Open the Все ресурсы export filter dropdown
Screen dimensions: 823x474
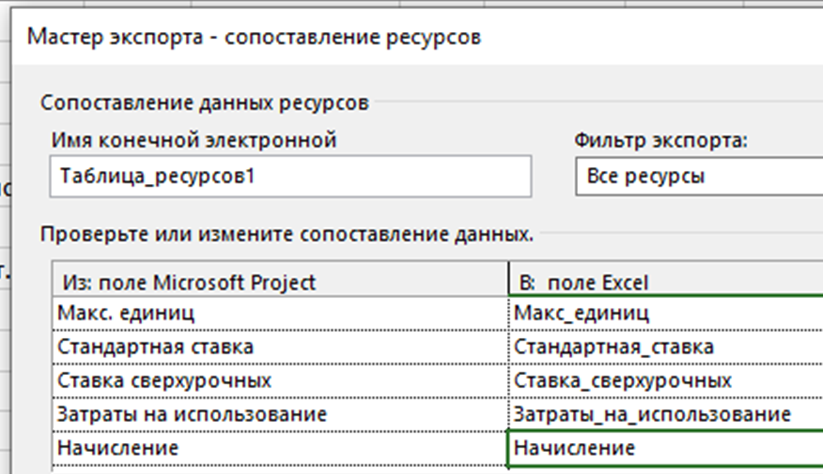(x=699, y=176)
